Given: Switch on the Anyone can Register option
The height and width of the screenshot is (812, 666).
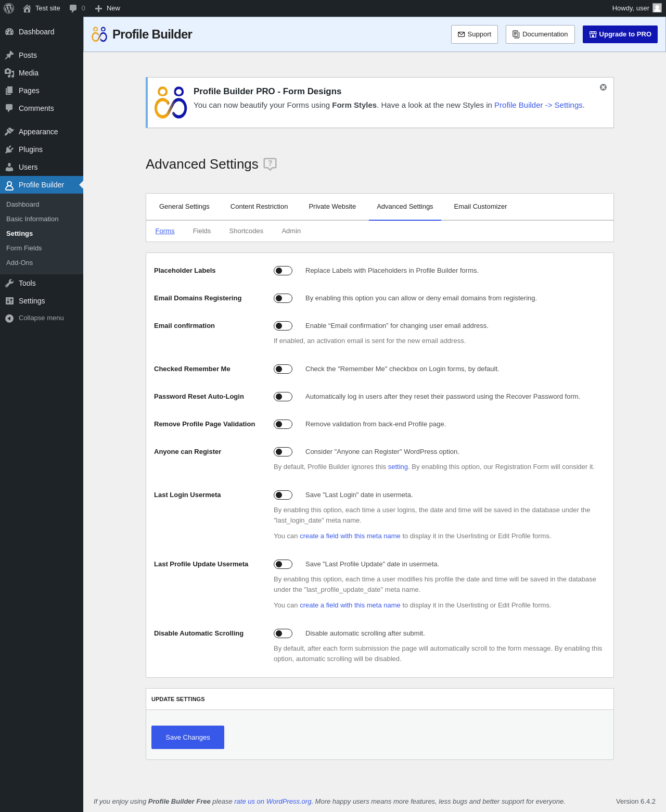Looking at the screenshot, I should pos(283,452).
